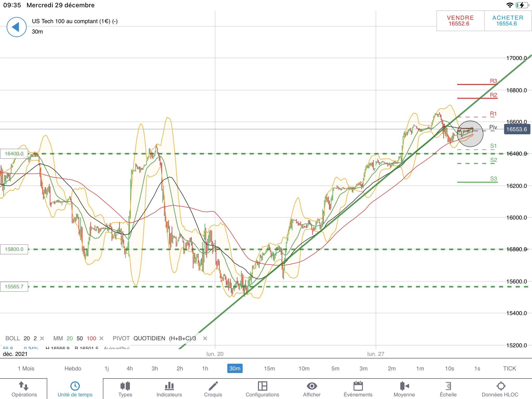
Task: Remove the PIVOT QUOTIDIEN indicator
Action: [x=205, y=338]
